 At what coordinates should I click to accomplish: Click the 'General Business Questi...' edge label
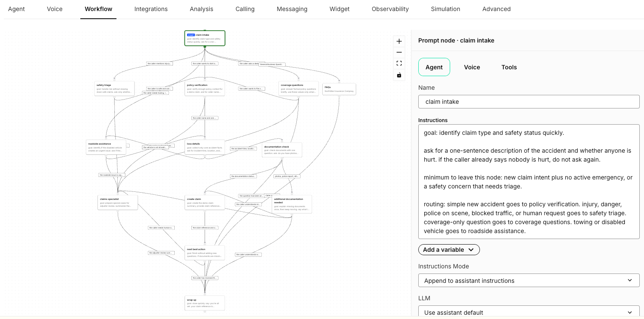tap(272, 65)
